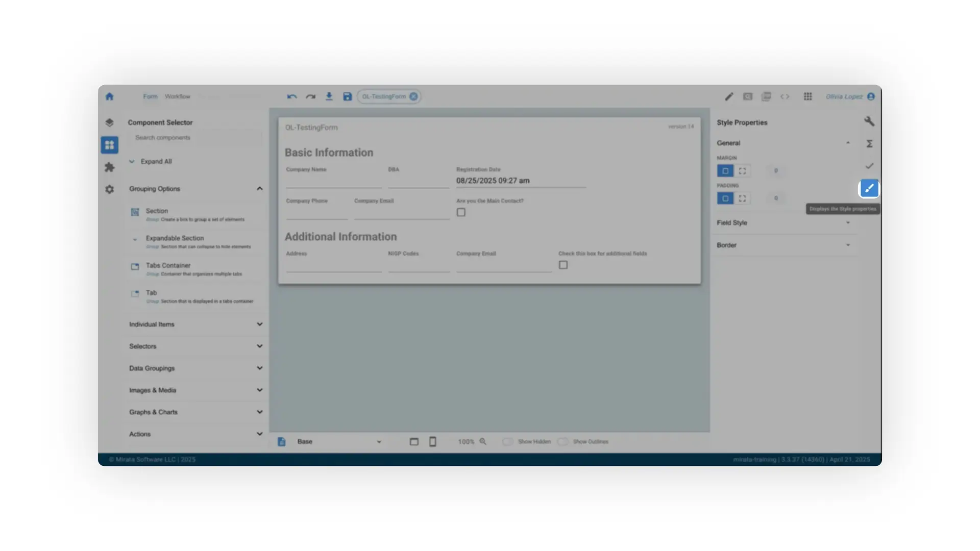Undo the last change

(x=291, y=96)
